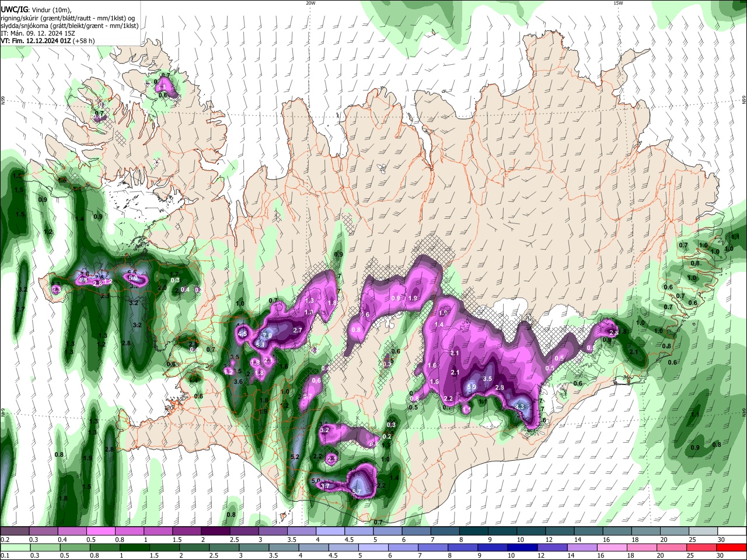Click the 'VT: Fim. 12.12.2024 01Z (+58 h)' line
The image size is (747, 560).
48,41
